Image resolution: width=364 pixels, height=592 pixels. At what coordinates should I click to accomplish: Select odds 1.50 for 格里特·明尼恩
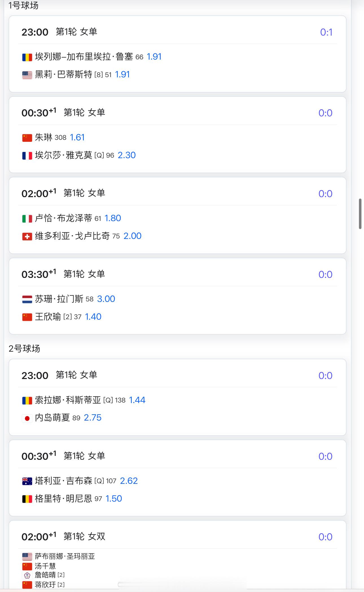(114, 499)
